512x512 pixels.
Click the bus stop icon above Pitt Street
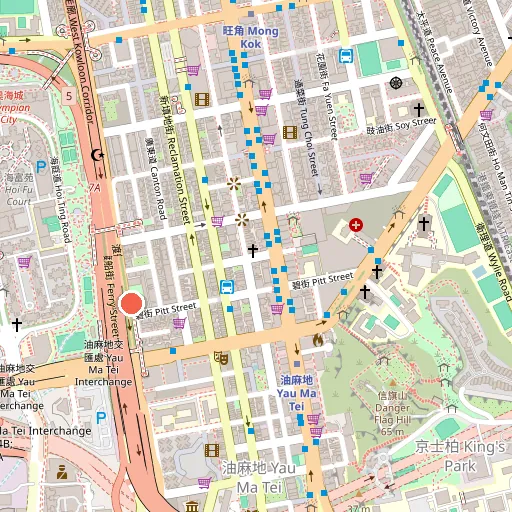[x=227, y=287]
